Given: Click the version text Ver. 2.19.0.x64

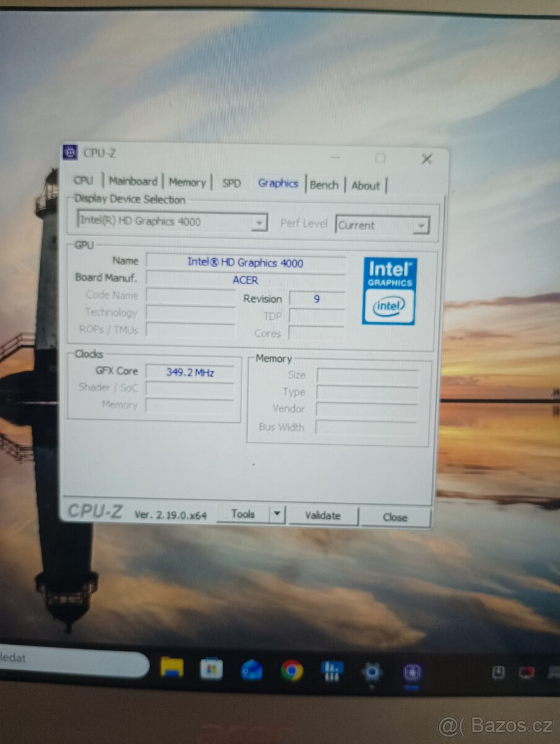Looking at the screenshot, I should tap(170, 515).
